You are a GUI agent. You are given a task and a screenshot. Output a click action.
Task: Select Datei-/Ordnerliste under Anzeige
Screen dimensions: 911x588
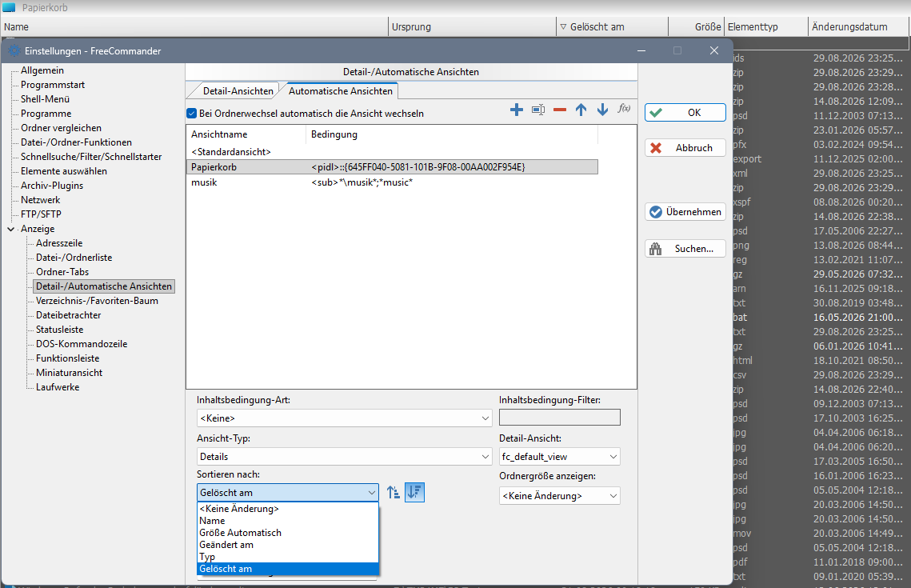(74, 258)
